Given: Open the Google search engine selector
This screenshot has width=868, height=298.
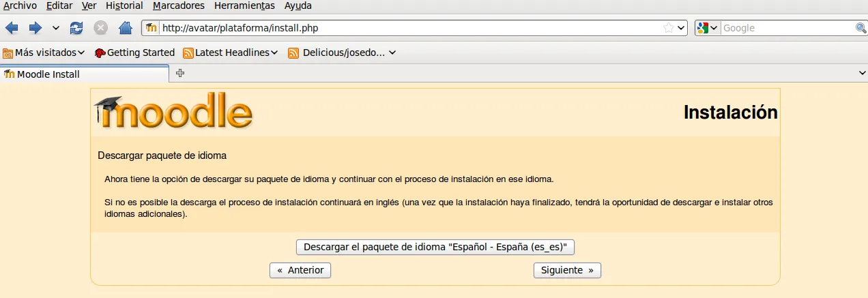Looking at the screenshot, I should click(x=707, y=28).
